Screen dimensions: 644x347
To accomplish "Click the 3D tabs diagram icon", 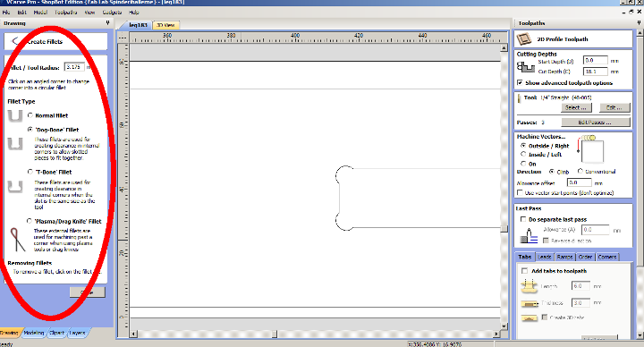I will (x=529, y=317).
